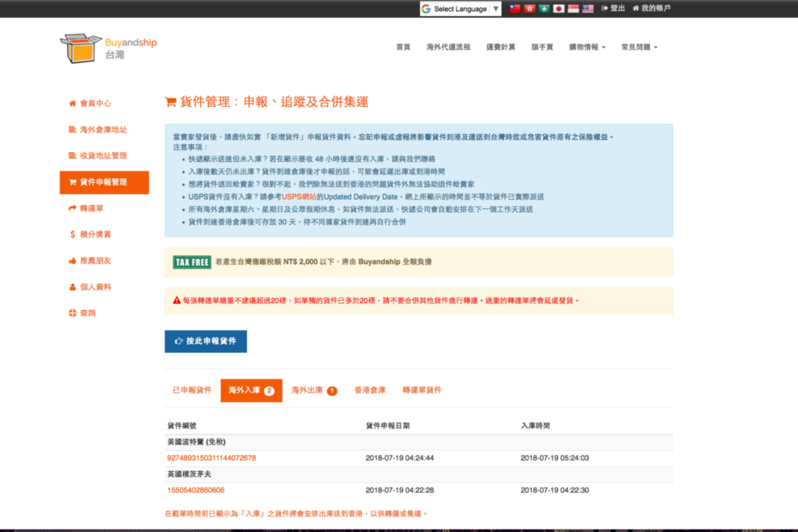Open the USPS網站 link
Image resolution: width=798 pixels, height=532 pixels.
pos(297,197)
